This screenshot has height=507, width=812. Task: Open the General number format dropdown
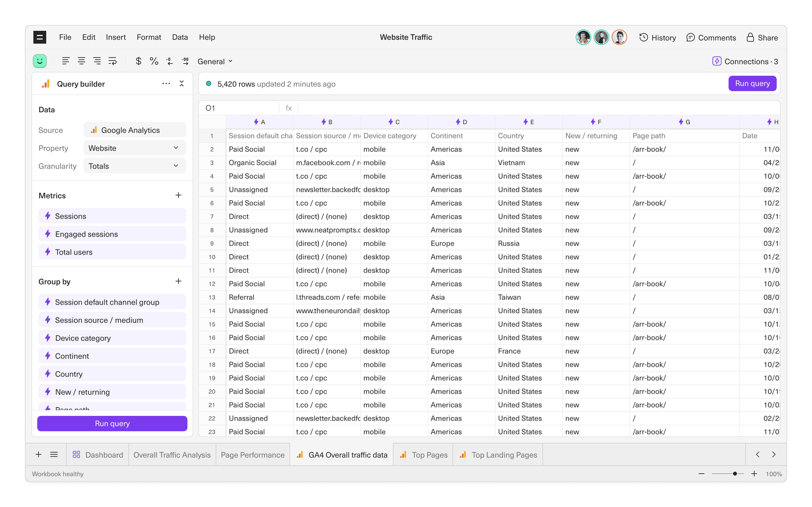[x=215, y=61]
